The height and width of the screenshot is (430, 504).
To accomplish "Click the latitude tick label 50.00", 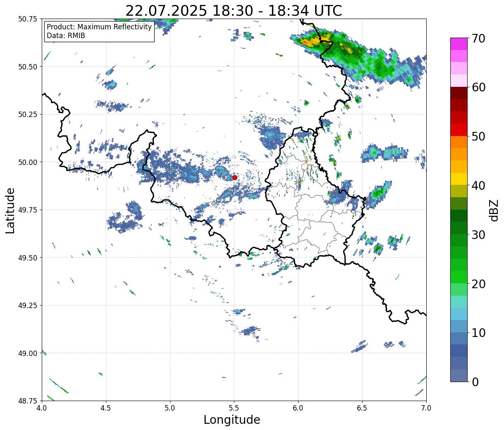I will click(x=28, y=162).
